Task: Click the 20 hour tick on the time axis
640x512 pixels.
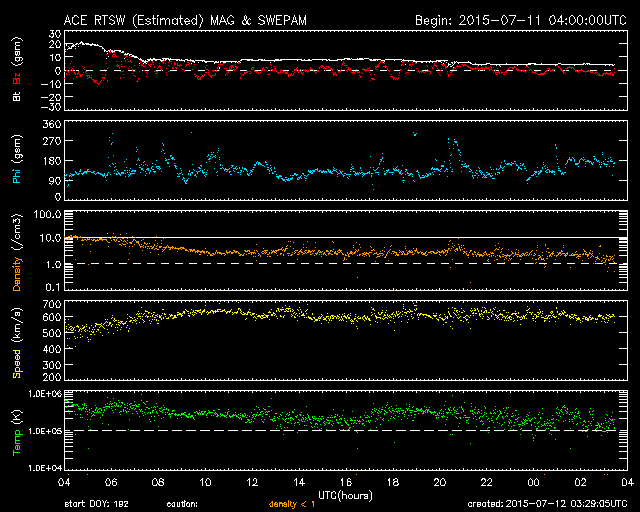Action: (440, 483)
